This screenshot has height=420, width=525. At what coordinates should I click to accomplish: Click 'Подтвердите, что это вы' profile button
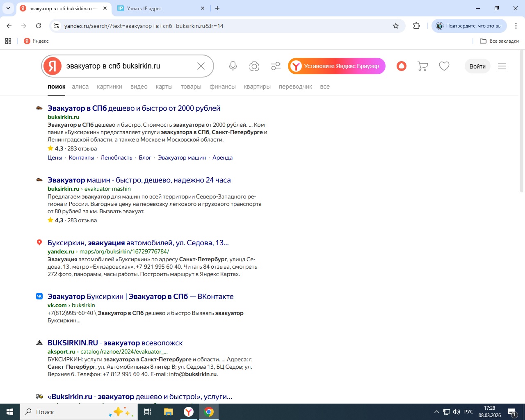(469, 26)
